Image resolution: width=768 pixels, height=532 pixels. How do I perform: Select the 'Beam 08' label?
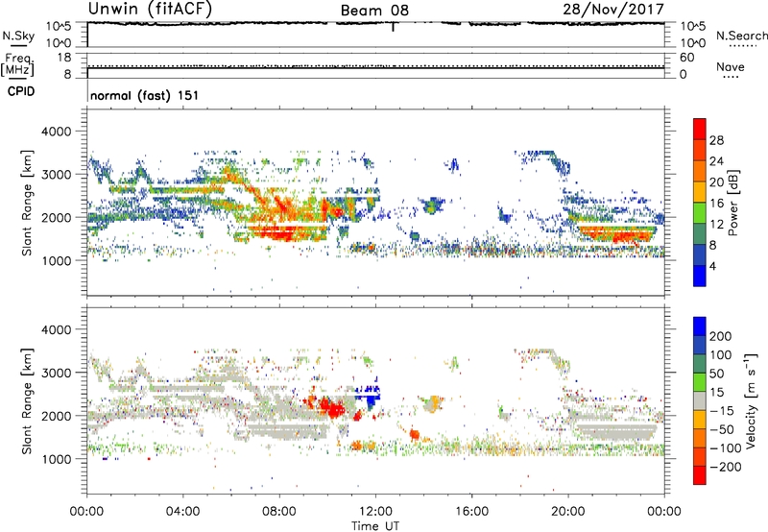[374, 11]
